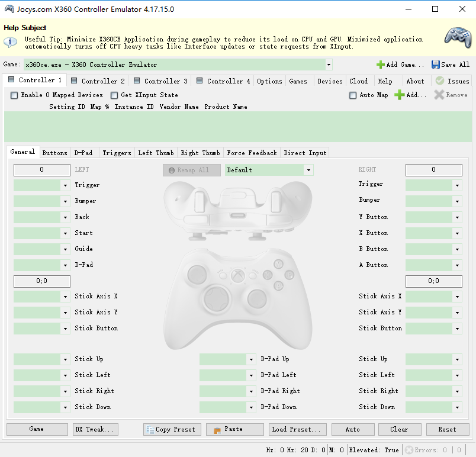The image size is (476, 457).
Task: Expand the Default preset dropdown
Action: pos(308,170)
